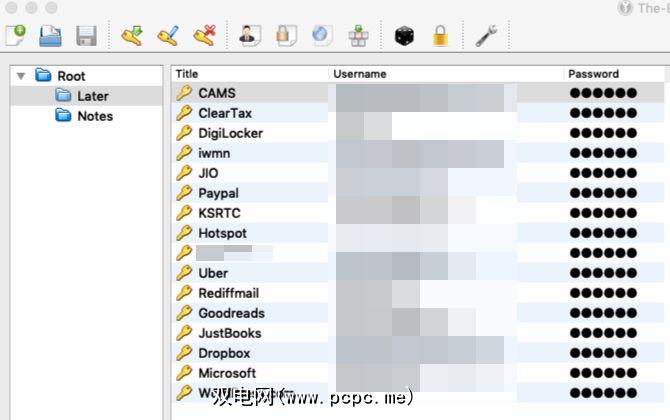Open settings via the wrench icon
This screenshot has width=670, height=420.
click(487, 35)
